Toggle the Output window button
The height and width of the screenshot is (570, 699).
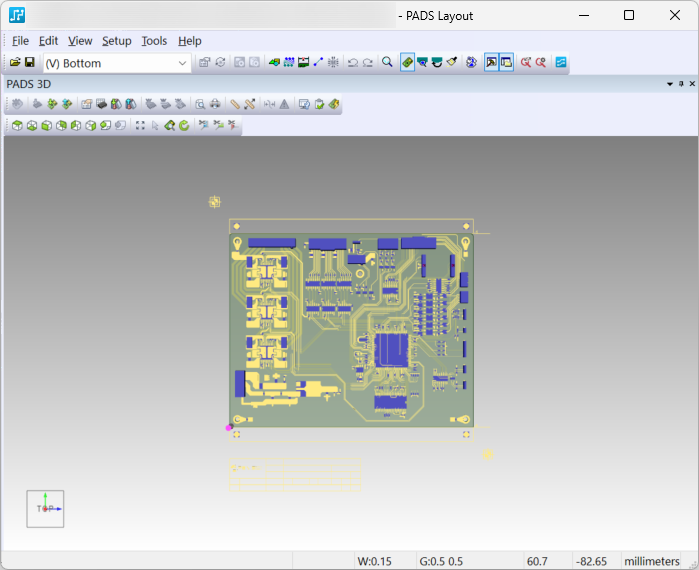tap(491, 62)
